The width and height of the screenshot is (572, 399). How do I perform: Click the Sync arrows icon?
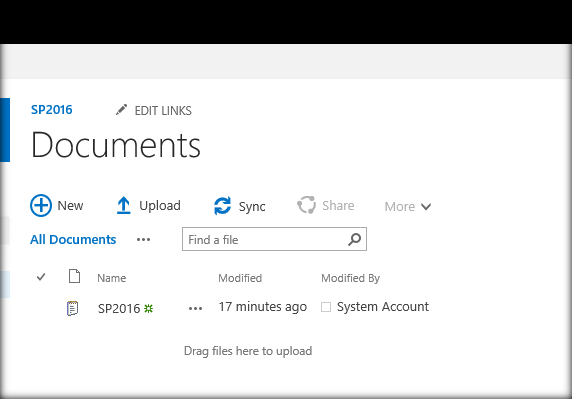point(223,206)
